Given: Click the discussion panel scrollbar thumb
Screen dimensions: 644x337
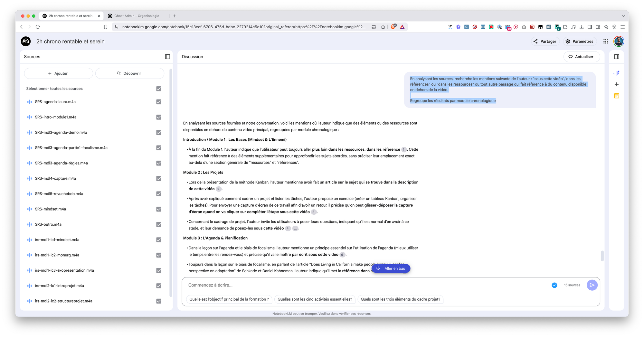Looking at the screenshot, I should click(602, 256).
